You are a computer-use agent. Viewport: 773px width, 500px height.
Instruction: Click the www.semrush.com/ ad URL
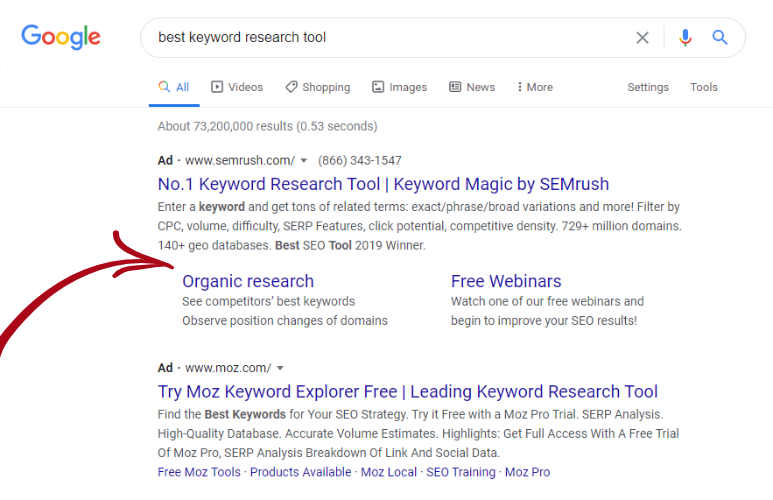(x=240, y=161)
